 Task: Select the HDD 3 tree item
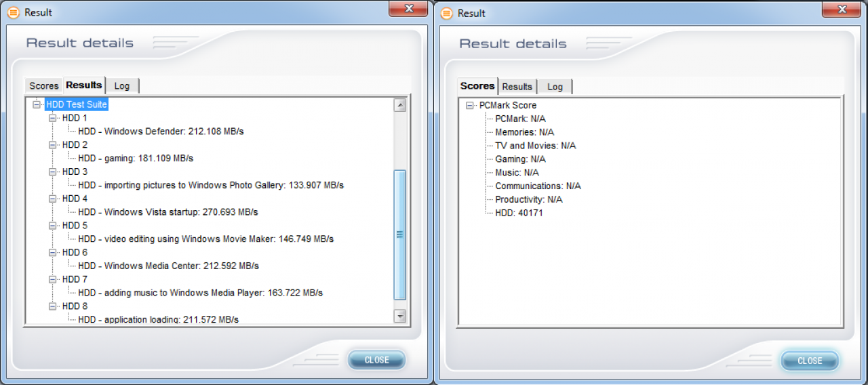[75, 171]
